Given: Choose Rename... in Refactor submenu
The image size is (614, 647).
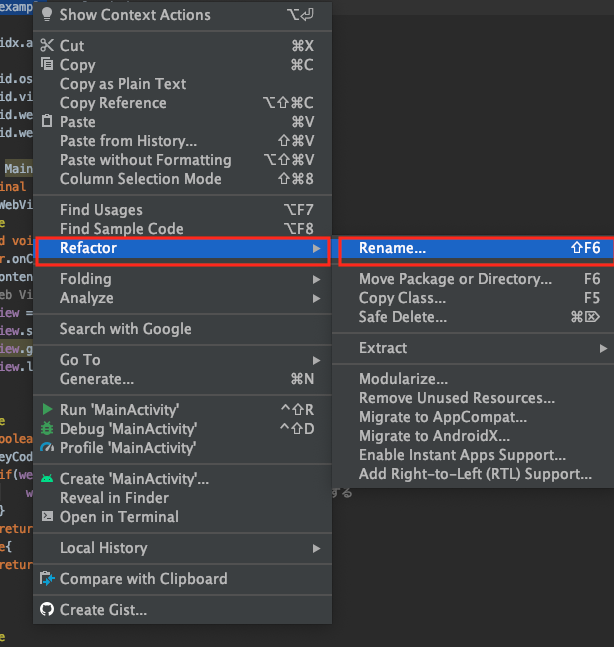Looking at the screenshot, I should (473, 248).
